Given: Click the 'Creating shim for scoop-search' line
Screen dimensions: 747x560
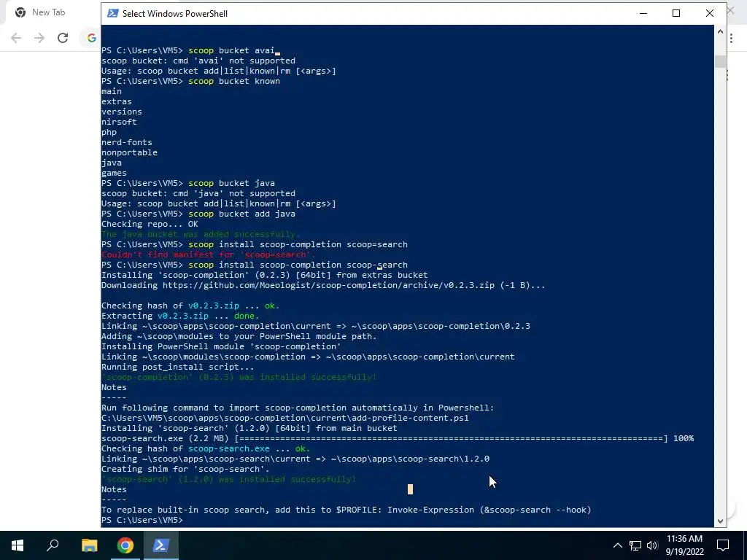Looking at the screenshot, I should click(x=185, y=469).
